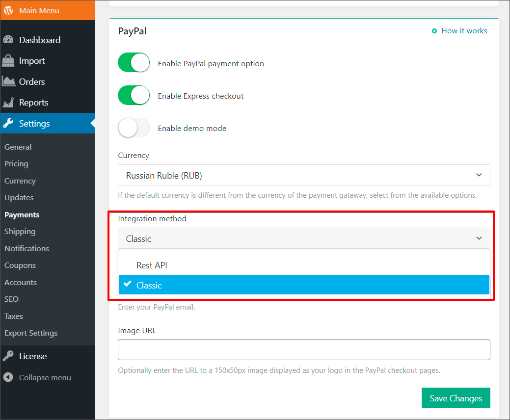Open the Currency dropdown Russian Ruble

click(304, 175)
